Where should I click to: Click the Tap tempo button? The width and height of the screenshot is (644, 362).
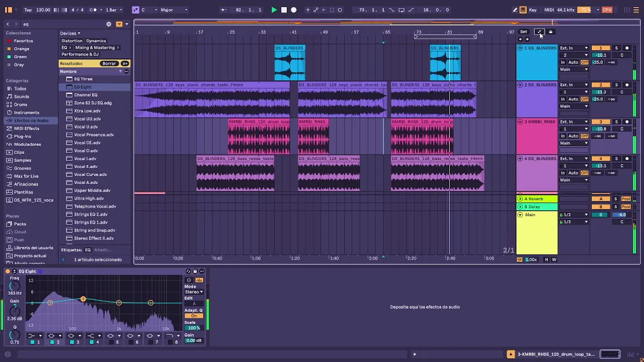pos(28,10)
